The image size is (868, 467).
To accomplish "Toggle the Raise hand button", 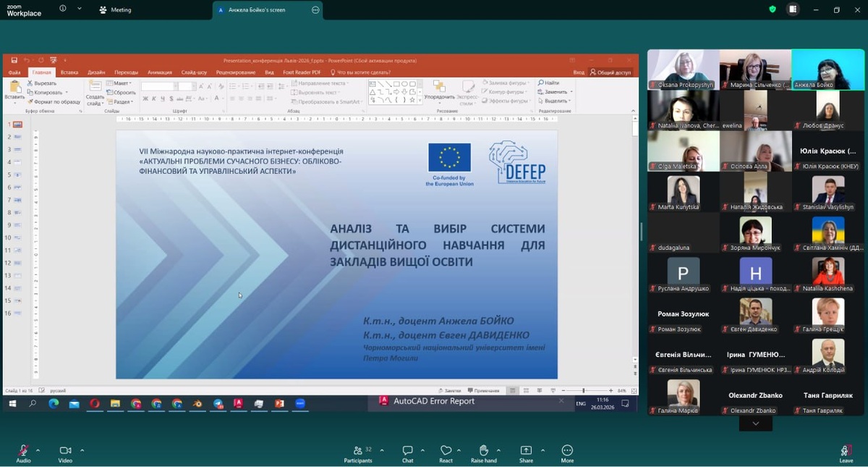I will point(484,452).
